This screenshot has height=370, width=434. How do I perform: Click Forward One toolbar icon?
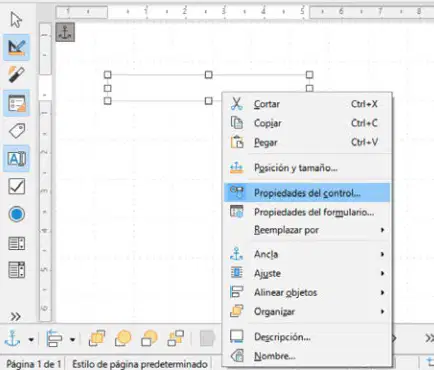coord(123,338)
